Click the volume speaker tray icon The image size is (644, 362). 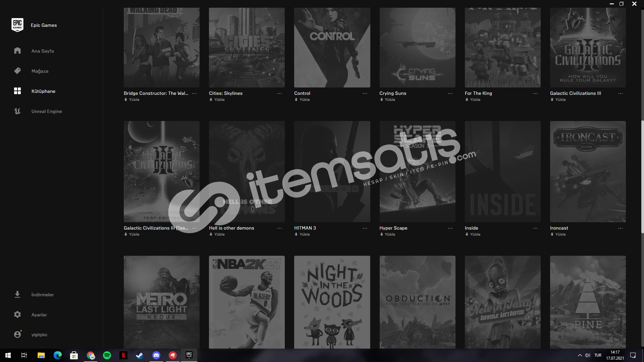(588, 355)
